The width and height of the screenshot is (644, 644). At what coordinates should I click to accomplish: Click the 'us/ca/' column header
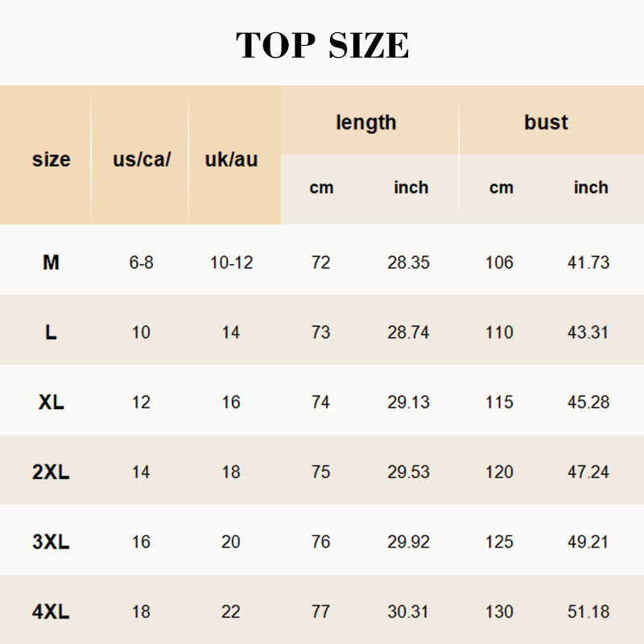point(142,159)
